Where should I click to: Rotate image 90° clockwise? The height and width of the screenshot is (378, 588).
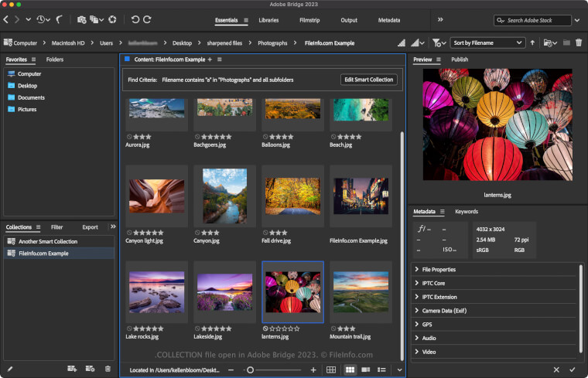[x=147, y=19]
